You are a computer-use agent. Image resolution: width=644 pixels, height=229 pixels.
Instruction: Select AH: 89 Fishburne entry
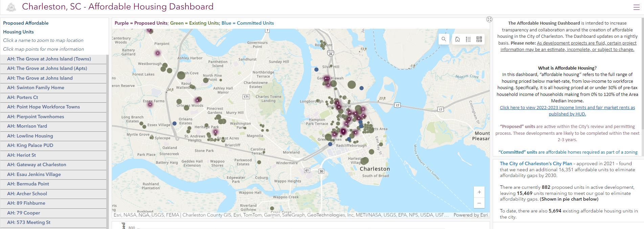click(26, 203)
